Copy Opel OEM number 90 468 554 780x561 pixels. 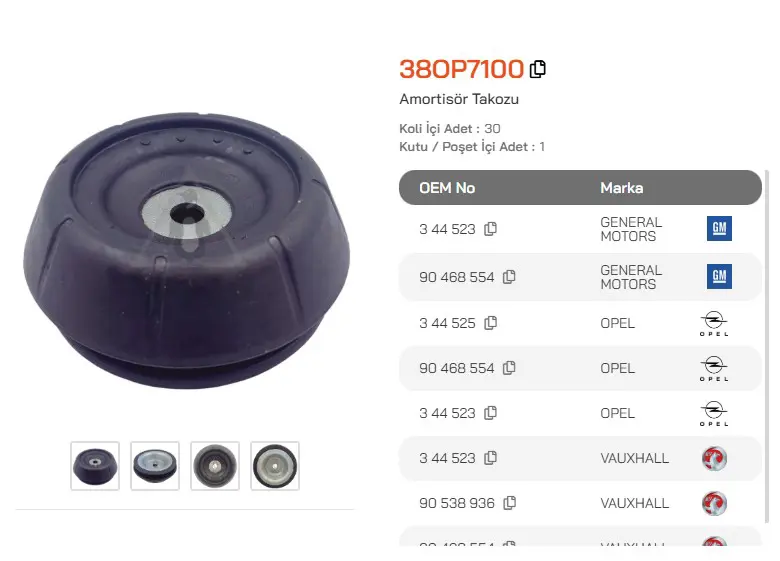509,368
